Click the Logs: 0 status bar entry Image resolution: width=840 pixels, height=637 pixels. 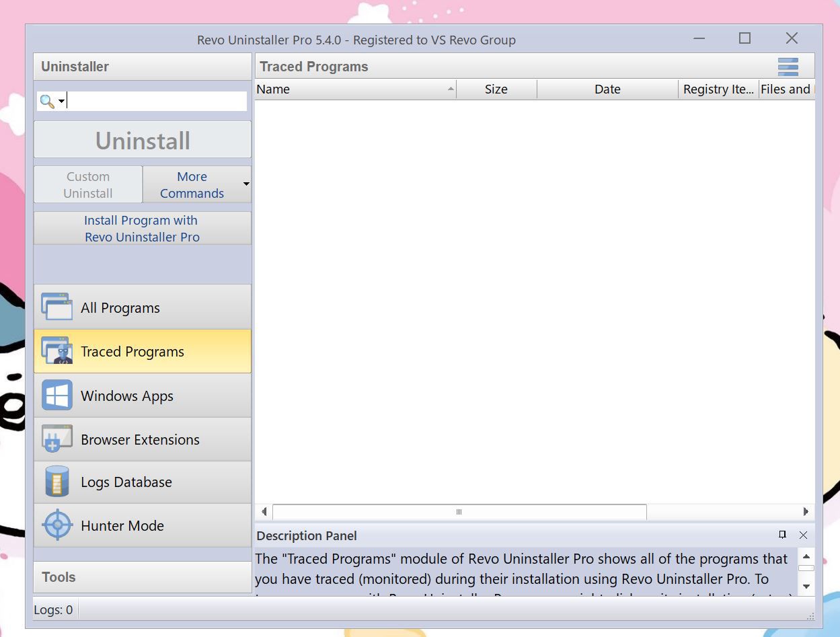[x=53, y=610]
